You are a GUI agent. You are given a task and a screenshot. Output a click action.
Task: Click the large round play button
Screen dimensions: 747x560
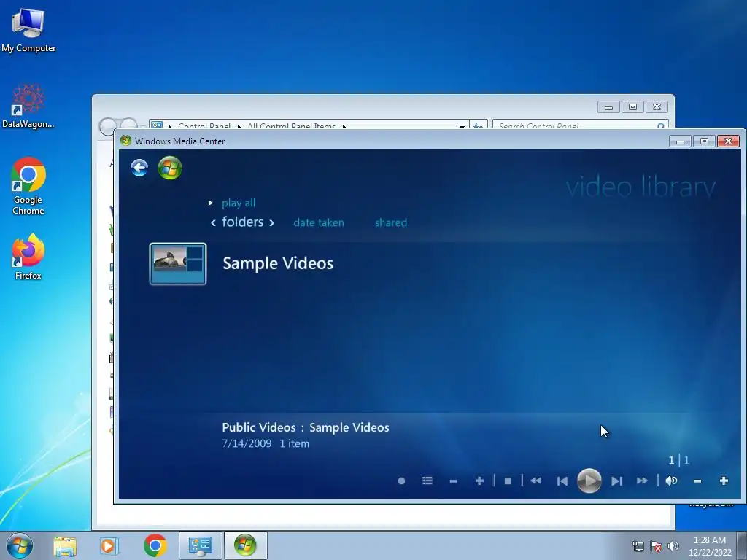pyautogui.click(x=589, y=481)
